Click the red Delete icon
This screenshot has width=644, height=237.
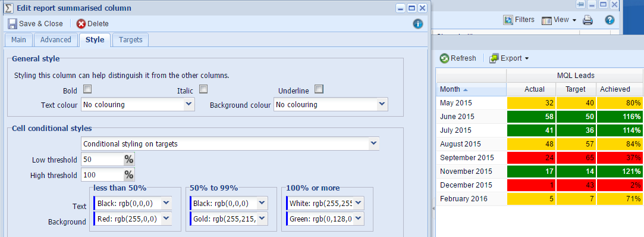(81, 24)
